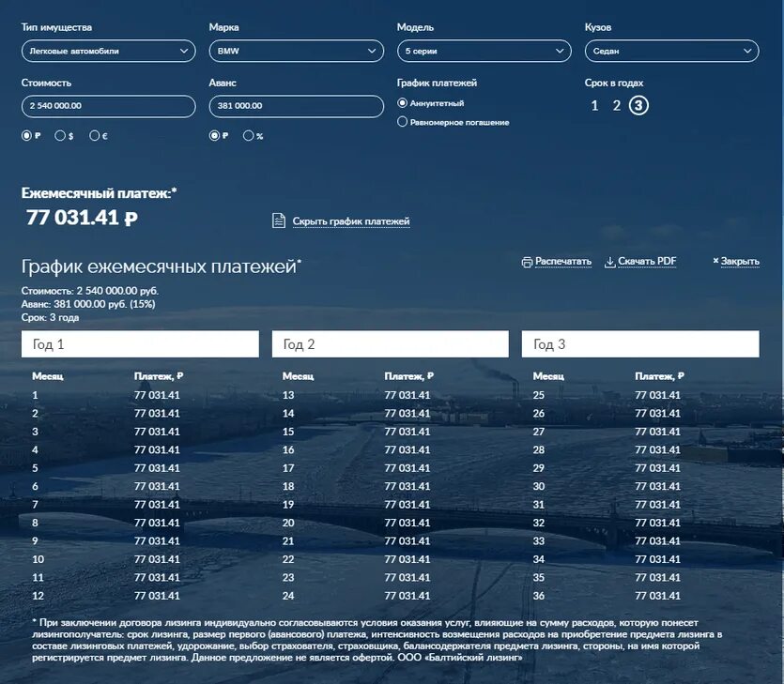Click the payment value for month 18
Image resolution: width=784 pixels, height=684 pixels.
coord(407,486)
